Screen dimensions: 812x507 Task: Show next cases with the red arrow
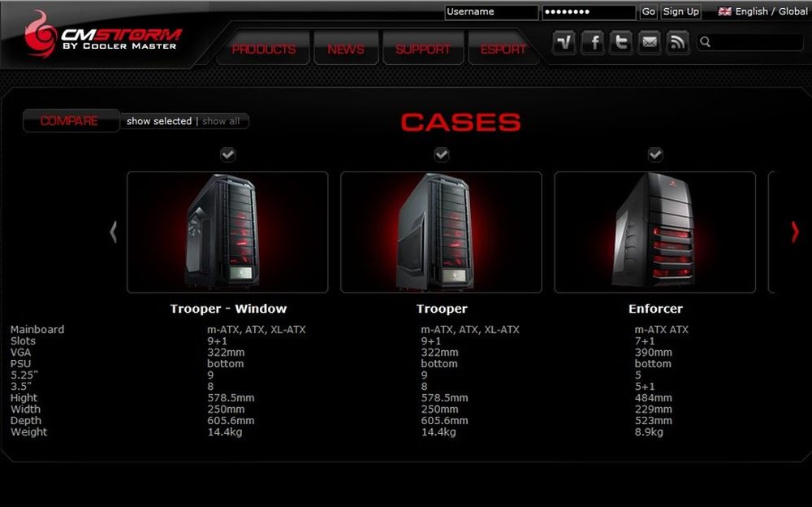click(x=795, y=232)
